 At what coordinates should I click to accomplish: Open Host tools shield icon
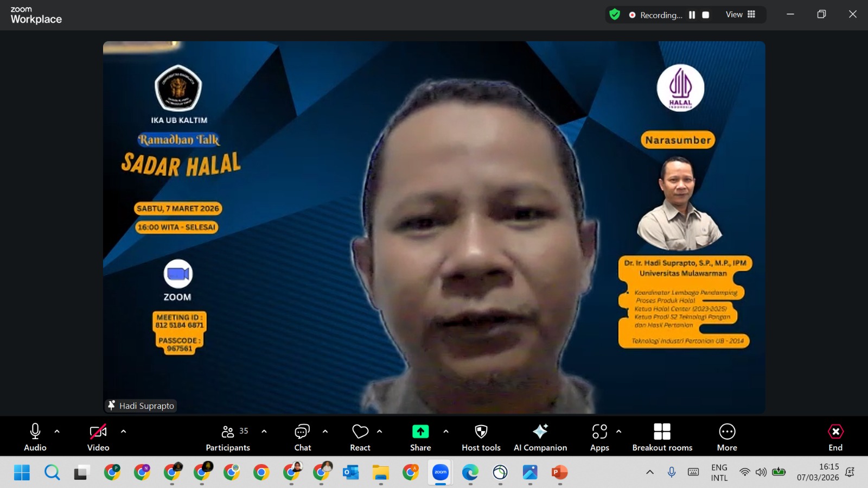[481, 432]
